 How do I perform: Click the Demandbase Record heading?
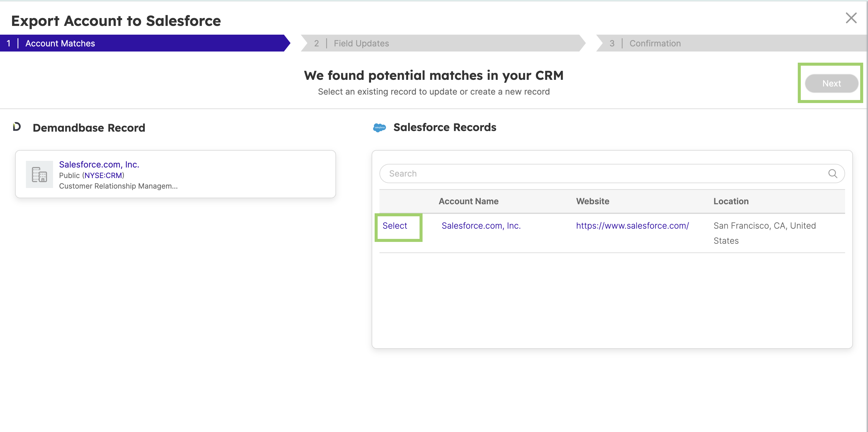click(x=89, y=128)
